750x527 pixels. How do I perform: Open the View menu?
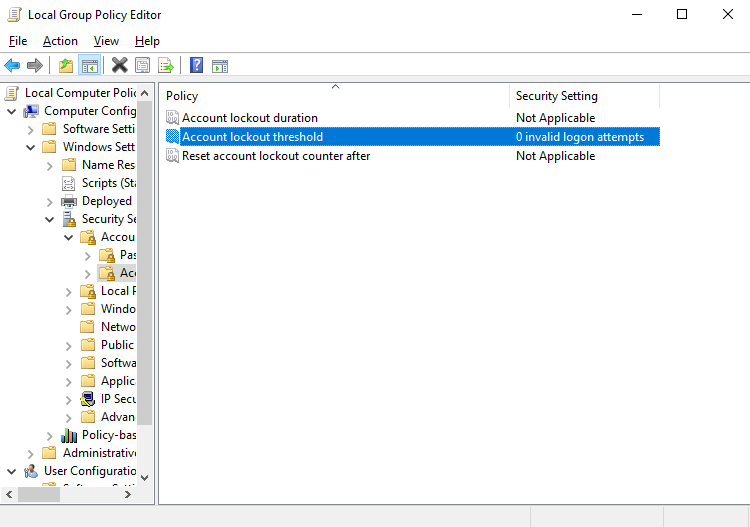[106, 41]
